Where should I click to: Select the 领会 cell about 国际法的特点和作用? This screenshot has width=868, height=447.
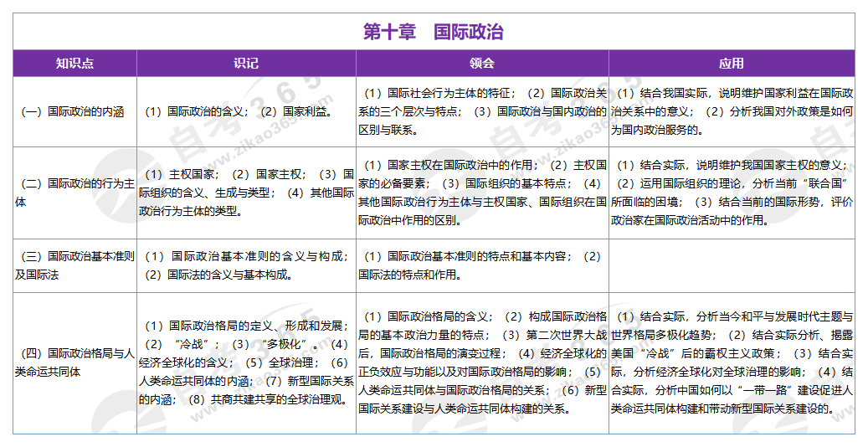click(x=482, y=265)
